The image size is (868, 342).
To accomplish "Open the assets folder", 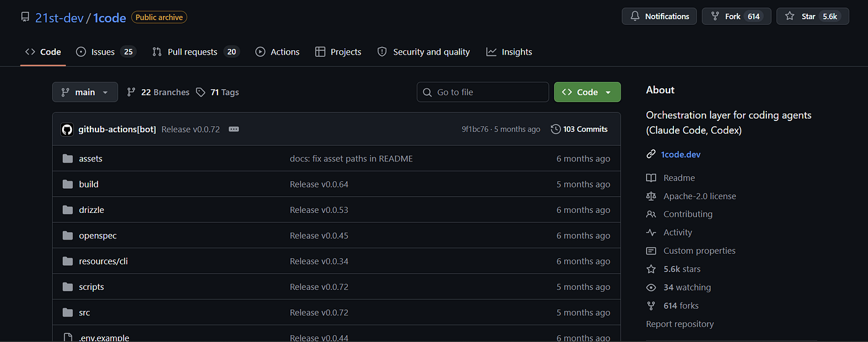I will pos(91,159).
